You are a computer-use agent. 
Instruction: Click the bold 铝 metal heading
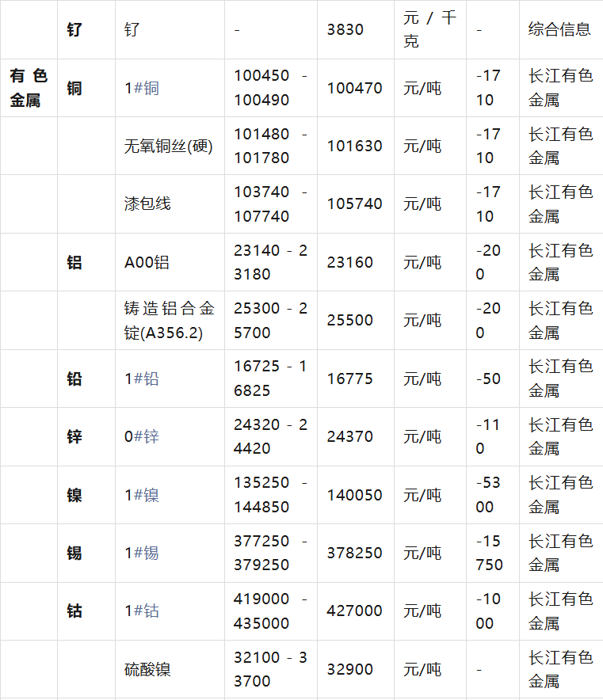coord(74,262)
